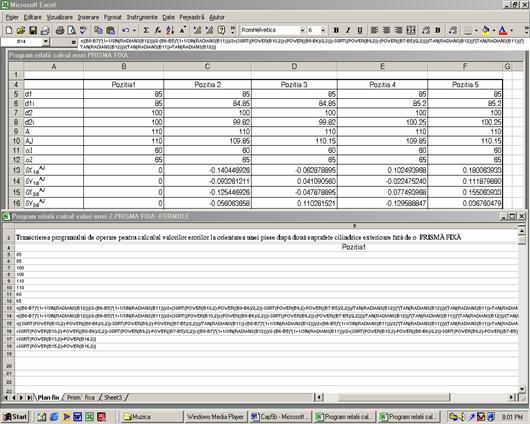Click the second bold B icon
This screenshot has height=424, width=530.
point(438,30)
